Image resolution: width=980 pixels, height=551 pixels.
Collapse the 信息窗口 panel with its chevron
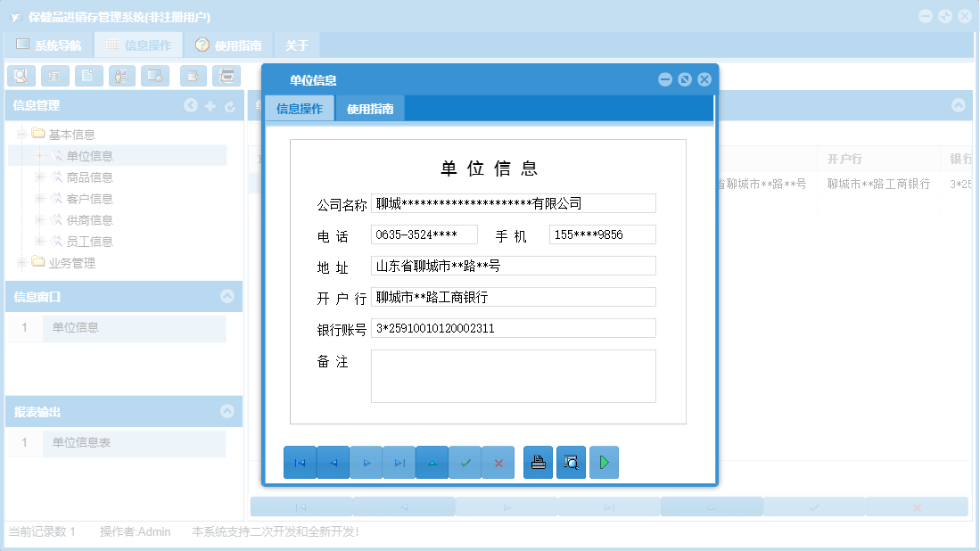click(229, 296)
